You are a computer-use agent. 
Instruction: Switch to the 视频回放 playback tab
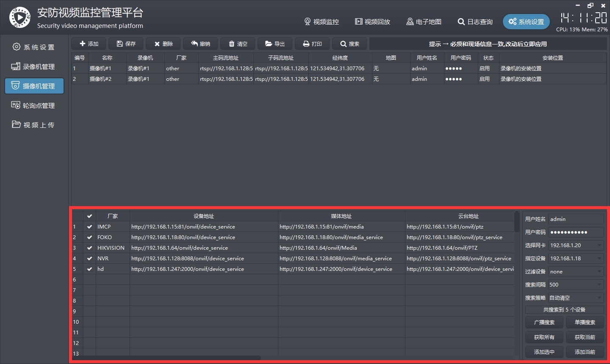pyautogui.click(x=372, y=22)
